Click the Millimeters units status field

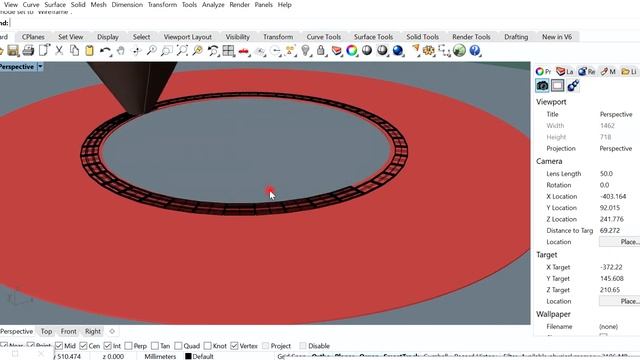pos(160,356)
